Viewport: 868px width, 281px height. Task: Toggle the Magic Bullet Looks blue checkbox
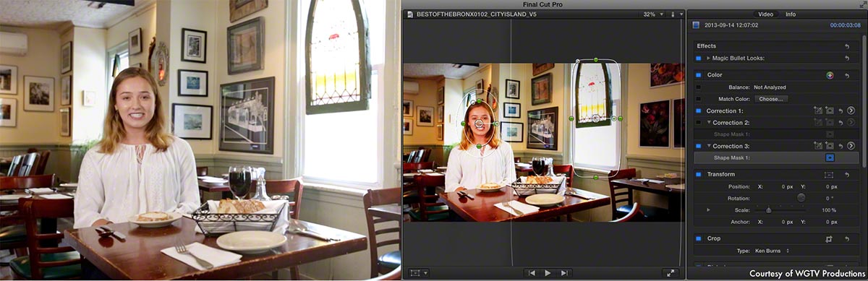coord(699,58)
